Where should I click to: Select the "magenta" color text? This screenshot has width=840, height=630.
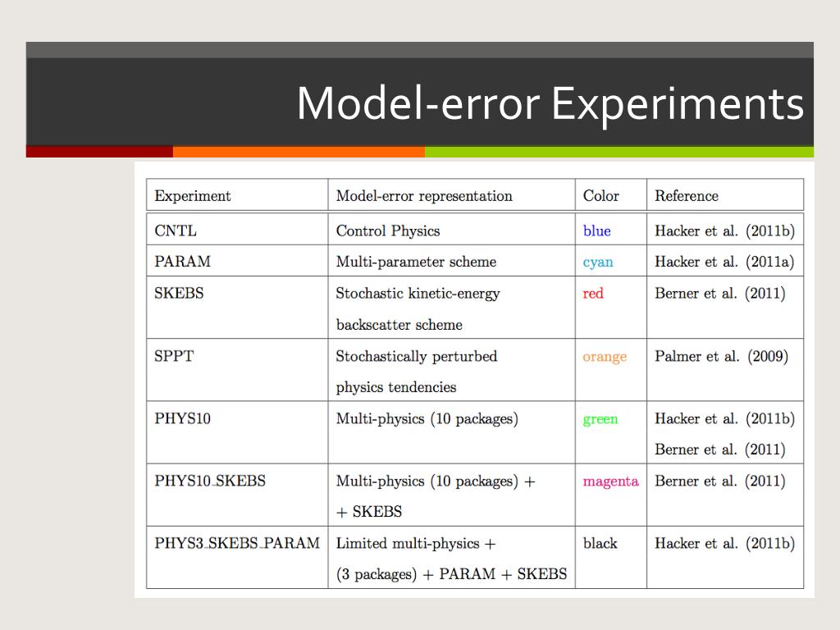[x=611, y=482]
